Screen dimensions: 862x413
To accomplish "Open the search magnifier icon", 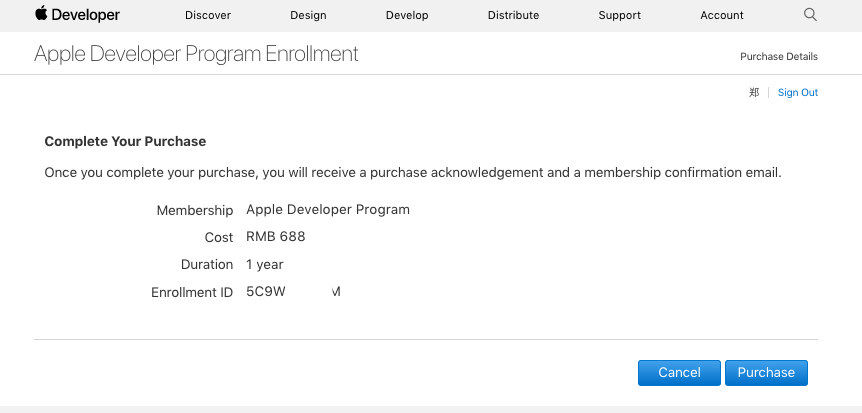I will (x=810, y=15).
